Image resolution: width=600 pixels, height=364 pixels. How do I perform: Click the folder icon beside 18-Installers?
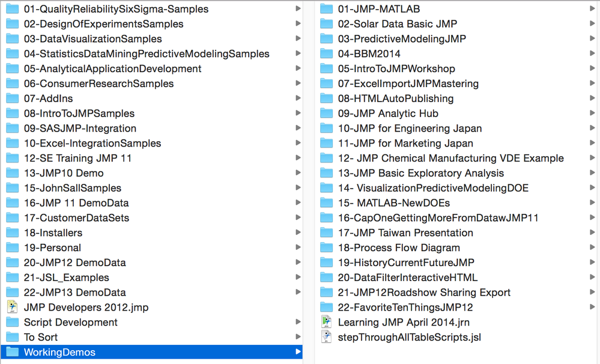[12, 232]
